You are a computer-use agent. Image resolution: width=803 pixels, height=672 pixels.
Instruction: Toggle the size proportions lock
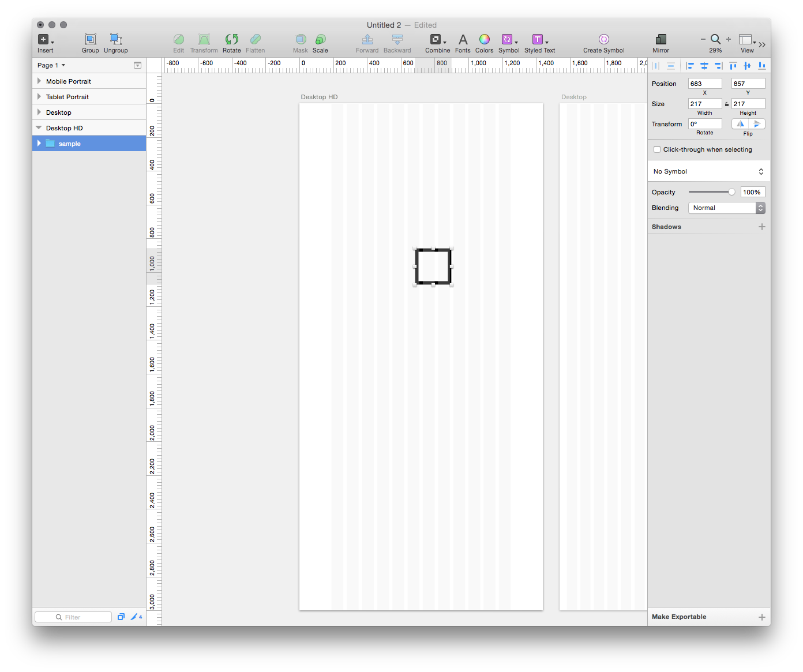click(x=727, y=104)
